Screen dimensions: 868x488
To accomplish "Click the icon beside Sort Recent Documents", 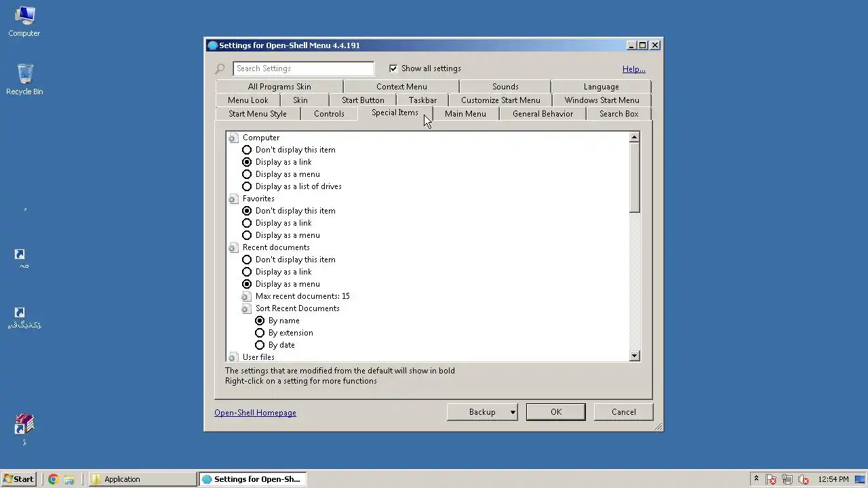I will pos(246,308).
